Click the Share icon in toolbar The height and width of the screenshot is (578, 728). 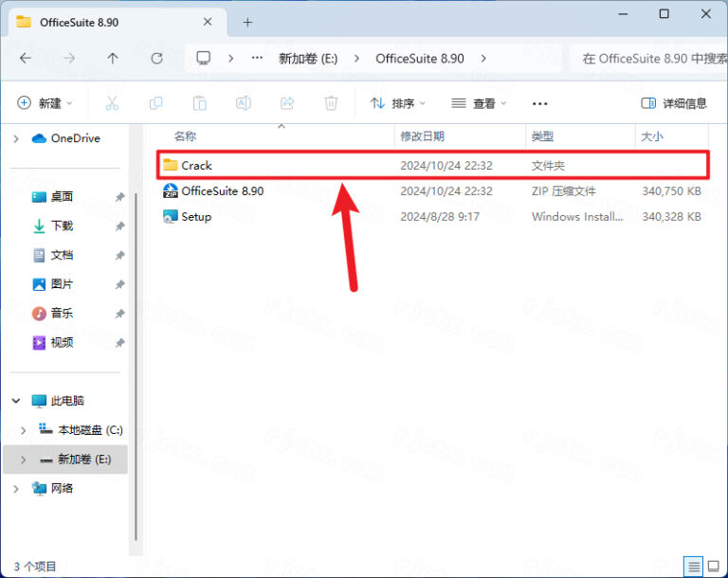tap(287, 103)
